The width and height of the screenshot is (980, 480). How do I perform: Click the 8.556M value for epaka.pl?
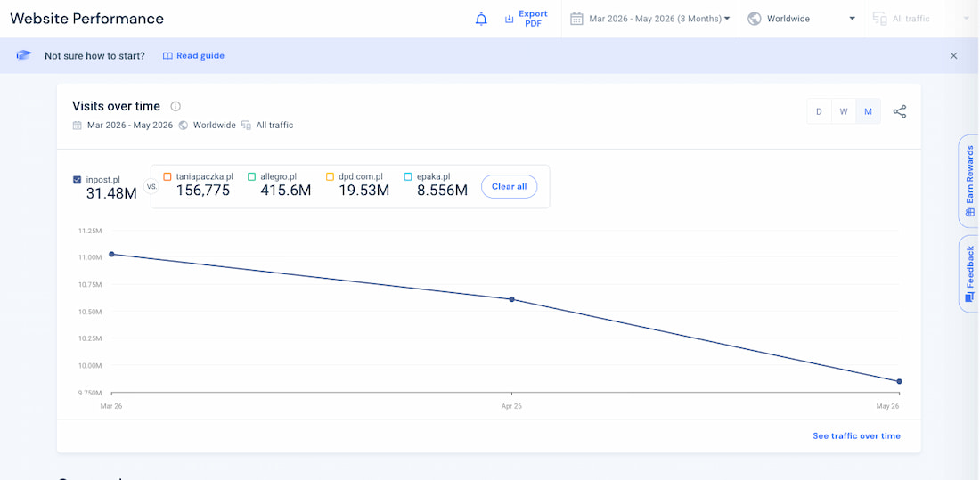click(442, 191)
